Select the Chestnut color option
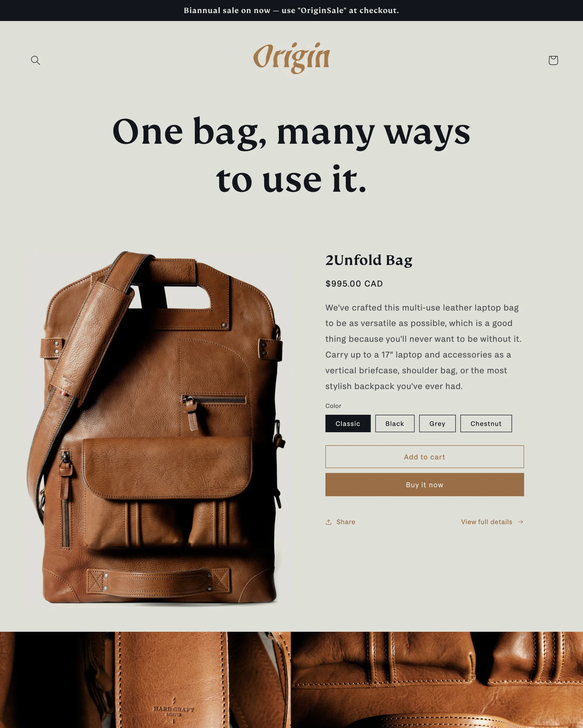Image resolution: width=583 pixels, height=728 pixels. [x=486, y=423]
